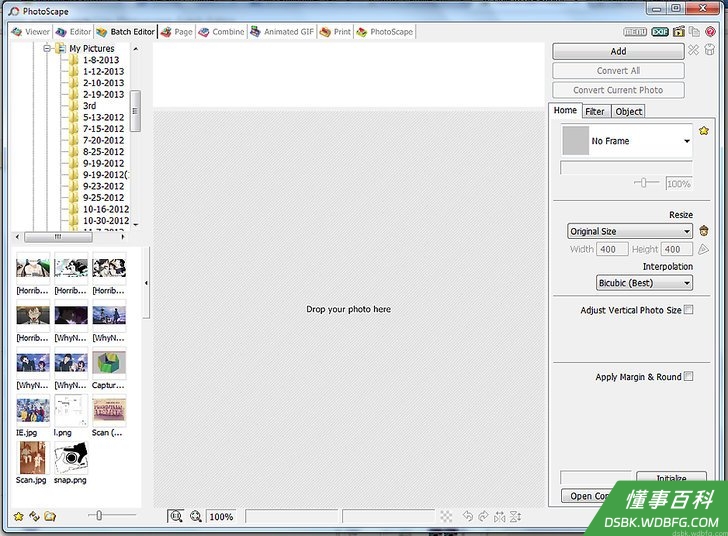Image resolution: width=728 pixels, height=536 pixels.
Task: Select the Scan (... thumbnail
Action: (x=109, y=411)
